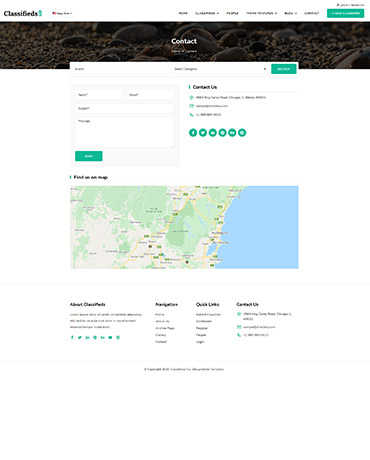The image size is (370, 460).
Task: Open footer Twitter icon under About Classifieds
Action: 80,338
